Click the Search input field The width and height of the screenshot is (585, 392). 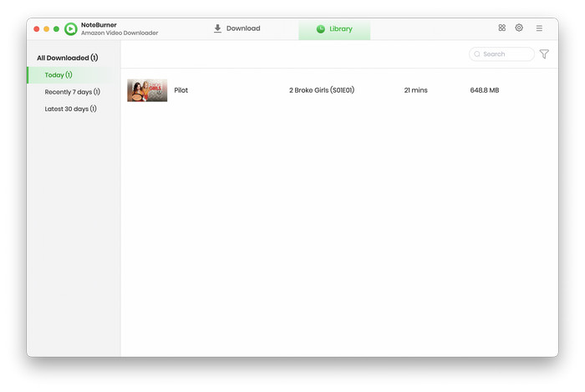pyautogui.click(x=501, y=54)
